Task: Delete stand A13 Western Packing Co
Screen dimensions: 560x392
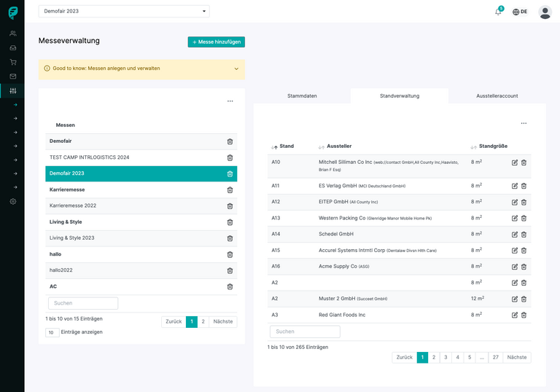Action: [x=524, y=218]
